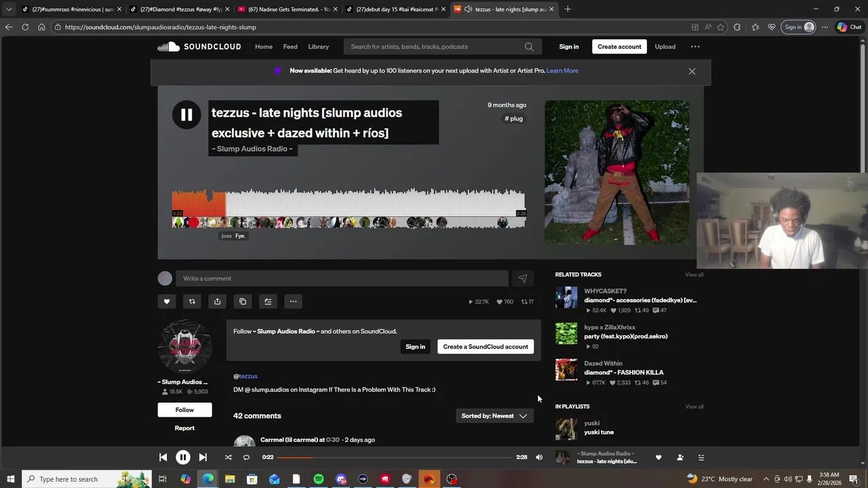The image size is (868, 488).
Task: Dismiss the Artist Pro banner
Action: coord(692,71)
